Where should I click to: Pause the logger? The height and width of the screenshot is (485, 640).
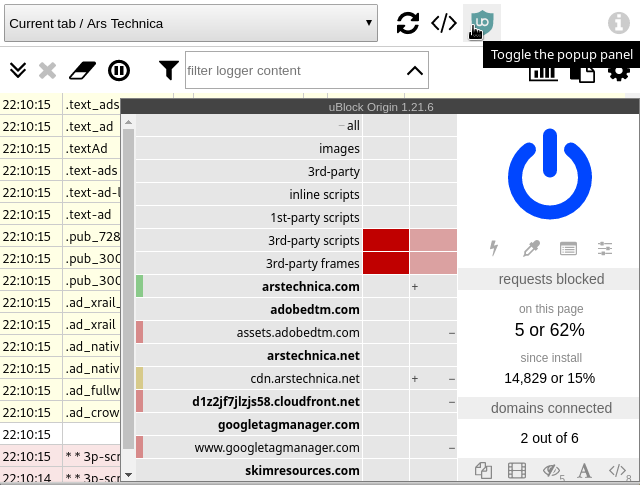click(x=119, y=70)
